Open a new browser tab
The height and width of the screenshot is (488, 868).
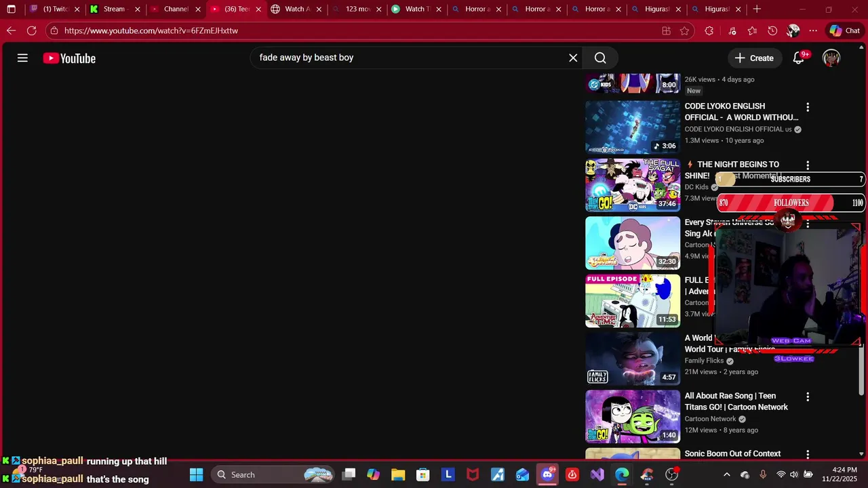(x=757, y=9)
